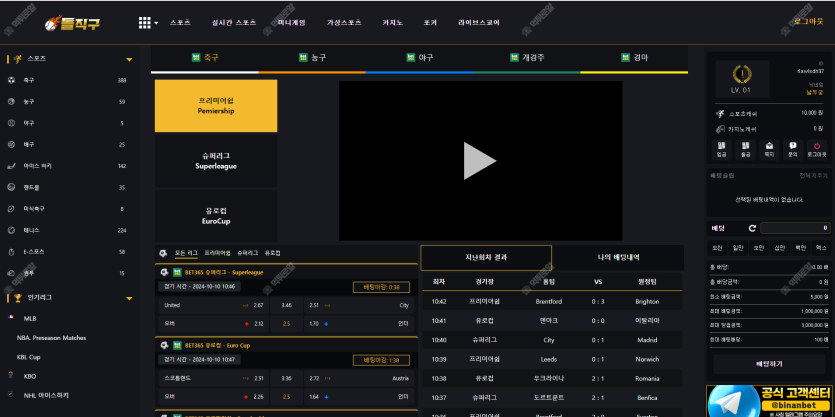Click the 로그아웃 power icon in user panel

[817, 147]
